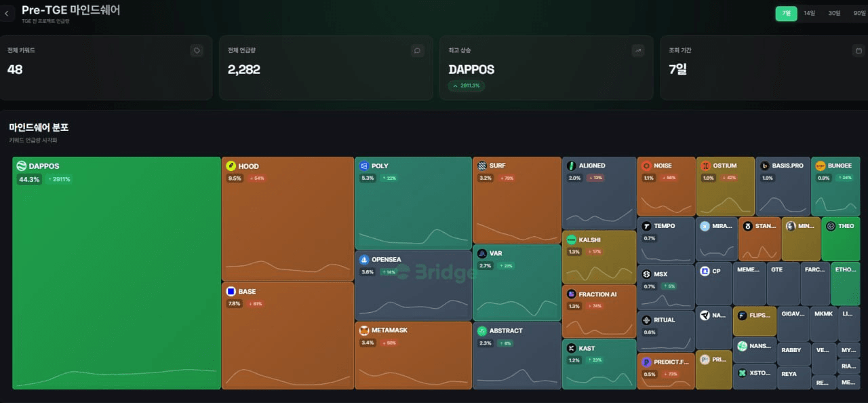The image size is (868, 403).
Task: Select the OPENSEA 14% change badge
Action: pyautogui.click(x=389, y=272)
